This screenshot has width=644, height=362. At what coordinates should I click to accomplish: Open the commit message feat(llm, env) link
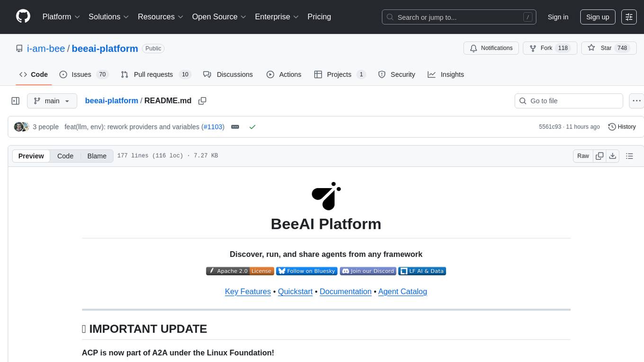pyautogui.click(x=132, y=127)
